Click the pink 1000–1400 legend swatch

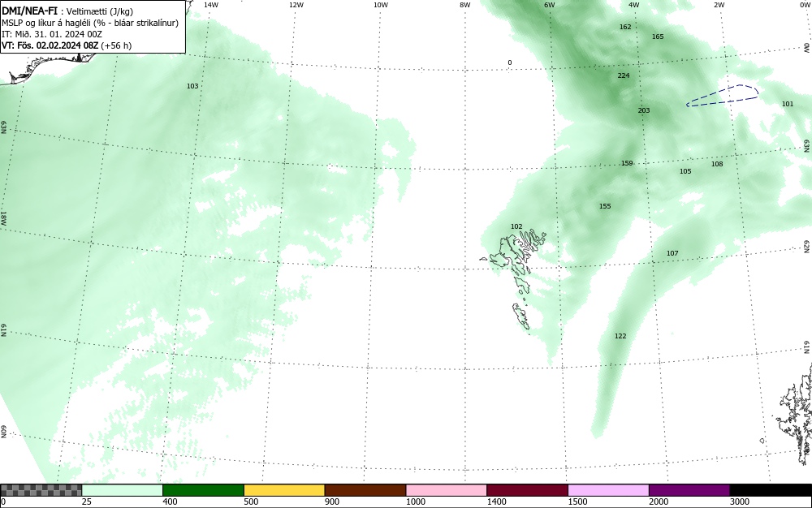[x=447, y=490]
